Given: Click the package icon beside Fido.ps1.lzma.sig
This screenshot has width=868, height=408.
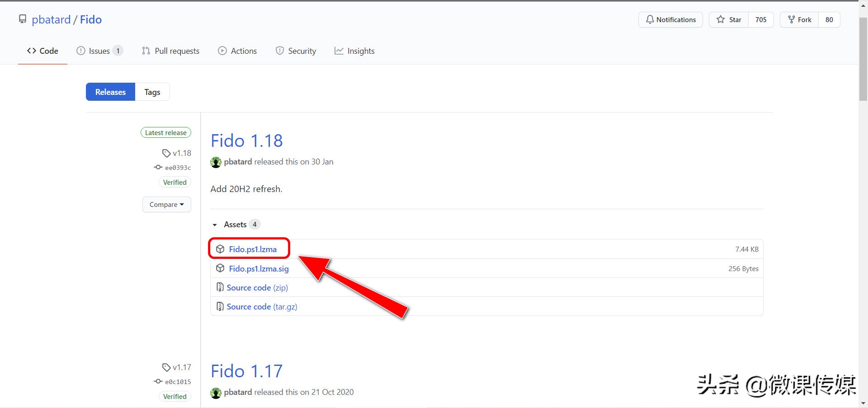Looking at the screenshot, I should click(220, 268).
